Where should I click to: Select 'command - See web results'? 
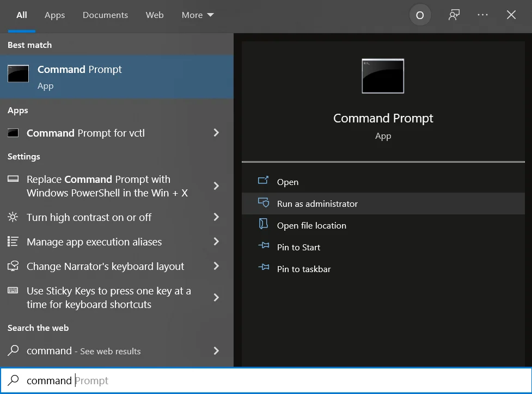point(117,350)
